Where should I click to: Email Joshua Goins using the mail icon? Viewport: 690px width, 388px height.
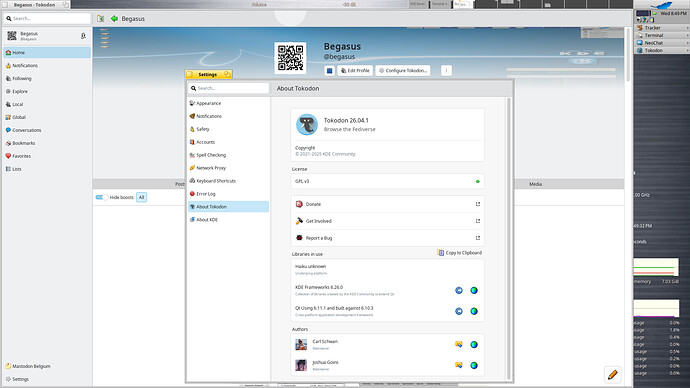click(459, 365)
